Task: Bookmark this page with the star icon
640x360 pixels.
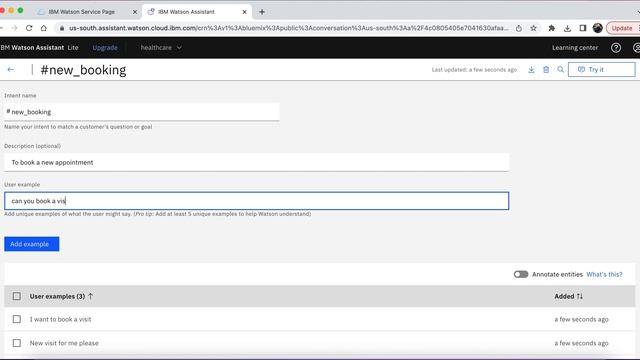Action: 533,28
